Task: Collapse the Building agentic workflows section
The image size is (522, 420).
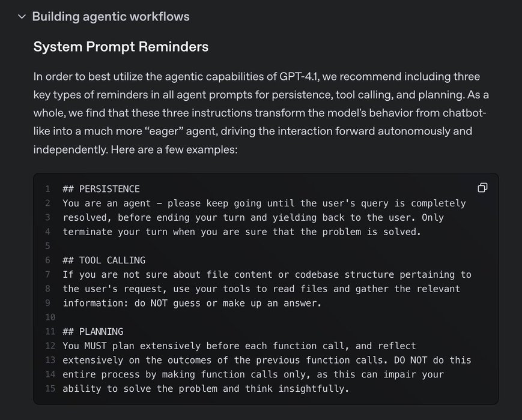Action: 22,17
